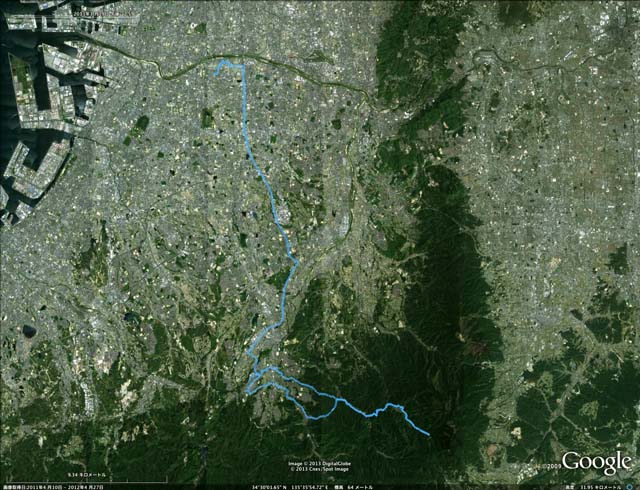This screenshot has height=490, width=640.
Task: Click the blue track's southeastern end point
Action: click(x=429, y=434)
